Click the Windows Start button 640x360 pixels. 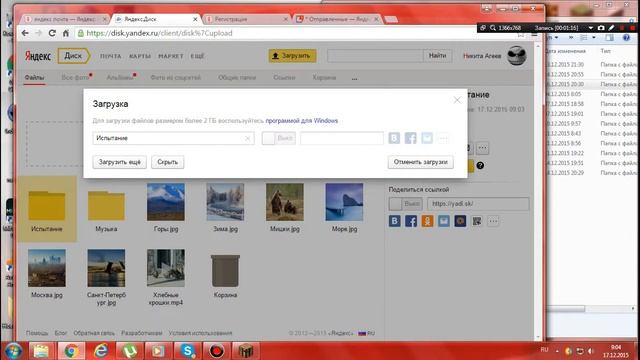pyautogui.click(x=12, y=351)
